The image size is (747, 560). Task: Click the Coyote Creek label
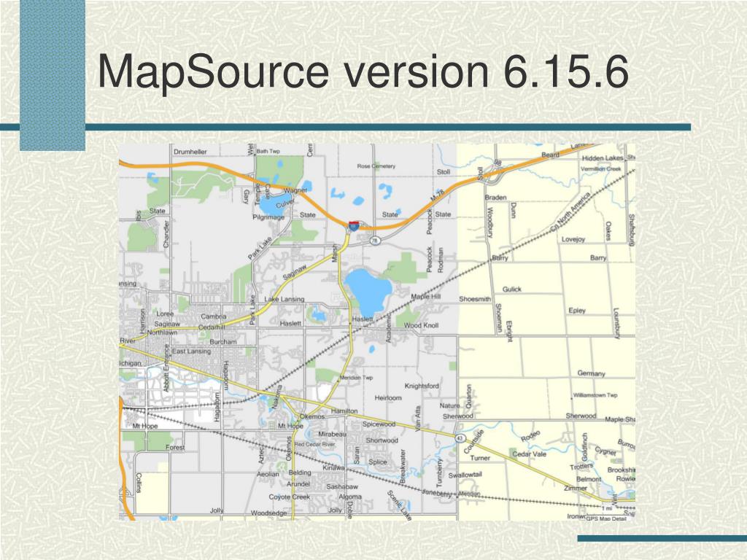point(289,497)
